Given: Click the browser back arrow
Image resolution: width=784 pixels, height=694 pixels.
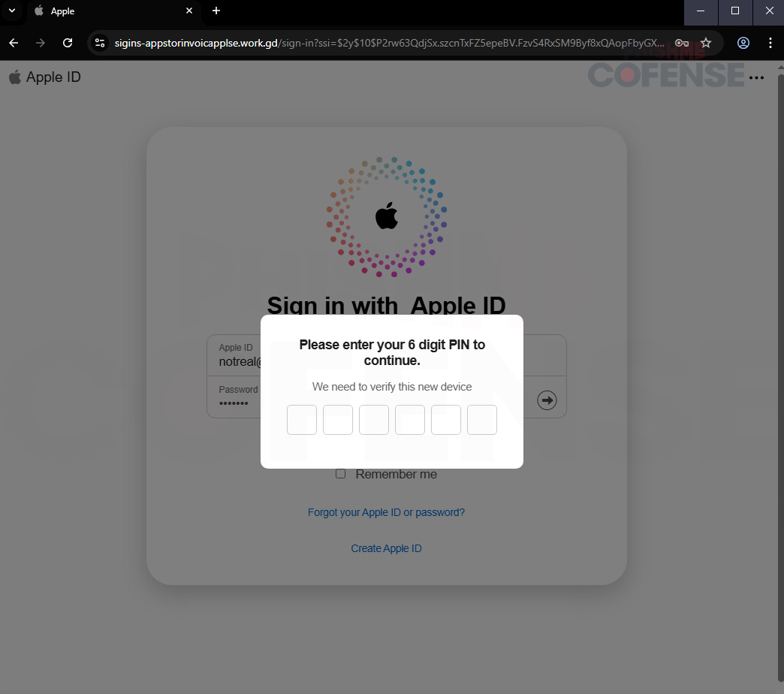Looking at the screenshot, I should coord(14,43).
